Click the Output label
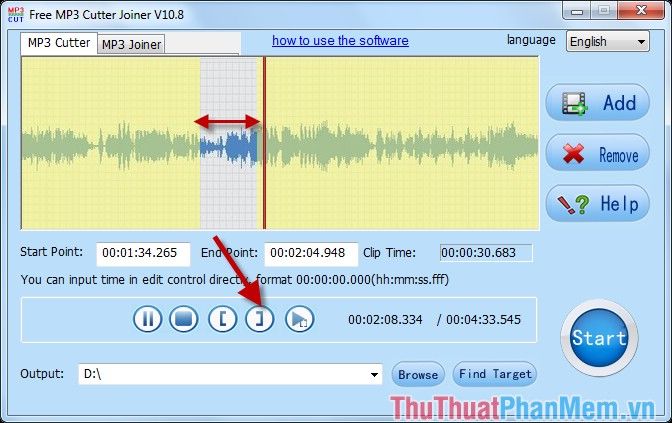The height and width of the screenshot is (423, 672). click(x=42, y=374)
